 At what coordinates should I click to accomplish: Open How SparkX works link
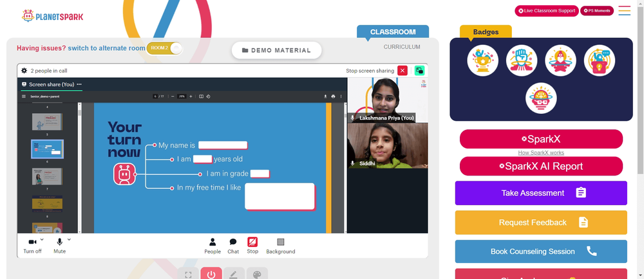pos(541,153)
